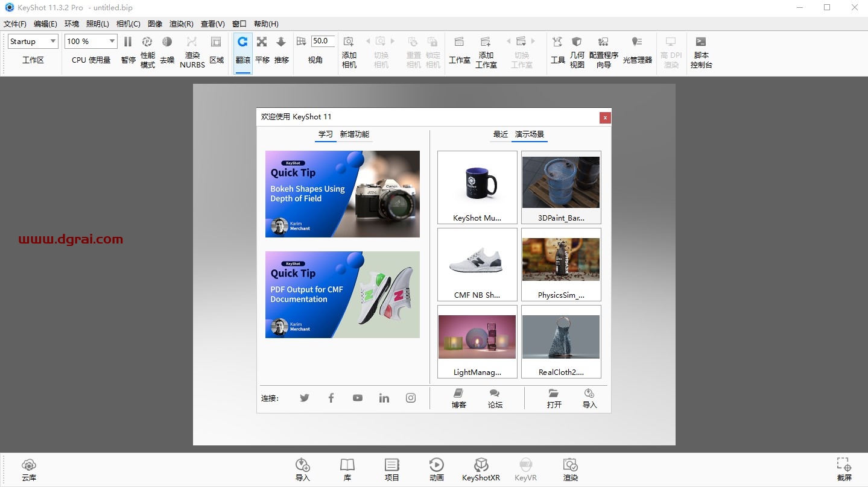This screenshot has width=868, height=487.
Task: Open the 渲染(R) menu
Action: pos(180,24)
